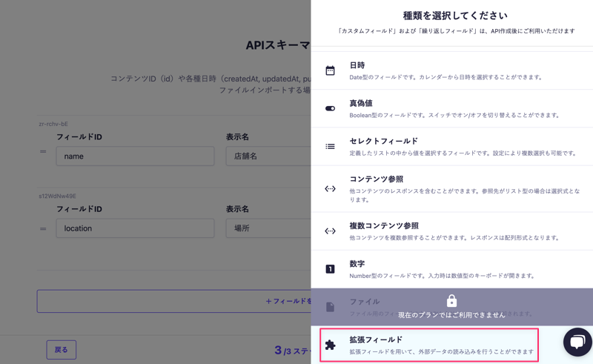Click the location field ID input
This screenshot has width=593, height=364.
[x=135, y=228]
